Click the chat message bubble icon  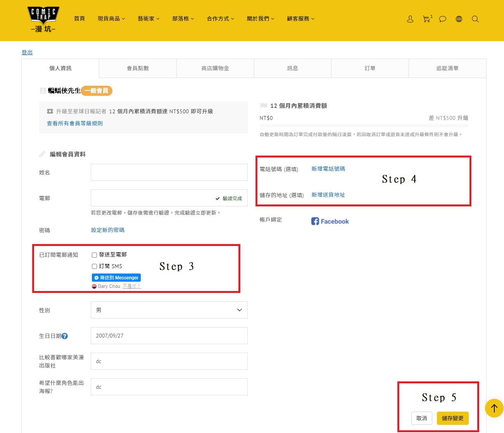(442, 19)
